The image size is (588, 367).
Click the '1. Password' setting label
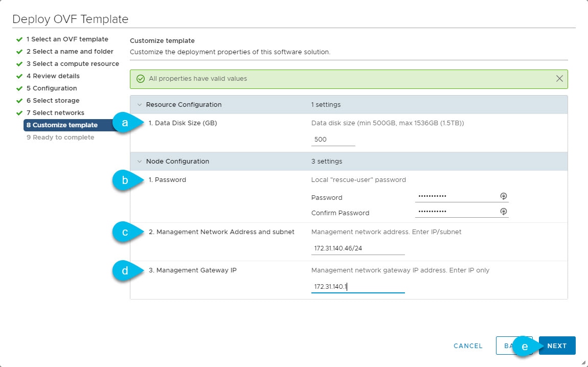click(167, 180)
